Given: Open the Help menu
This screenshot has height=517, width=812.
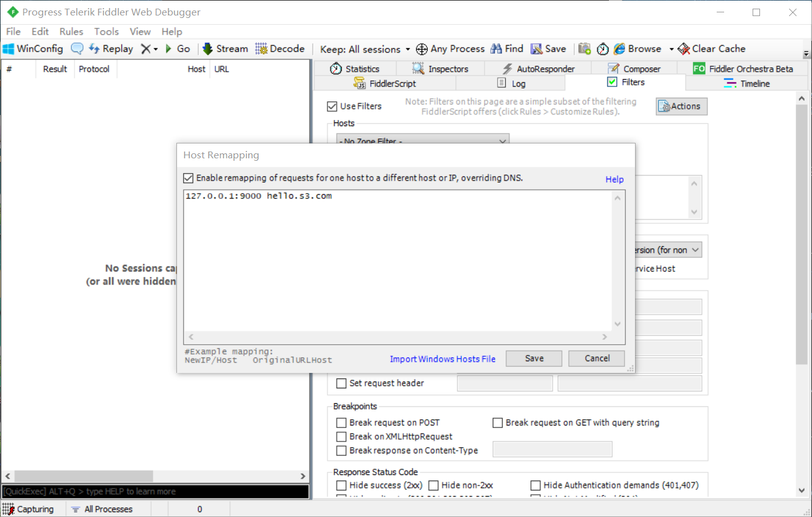Looking at the screenshot, I should tap(172, 32).
